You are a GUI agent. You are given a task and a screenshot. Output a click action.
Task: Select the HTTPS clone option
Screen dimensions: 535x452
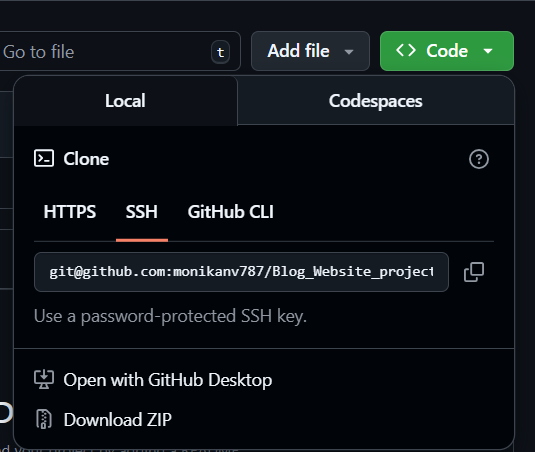pos(70,212)
